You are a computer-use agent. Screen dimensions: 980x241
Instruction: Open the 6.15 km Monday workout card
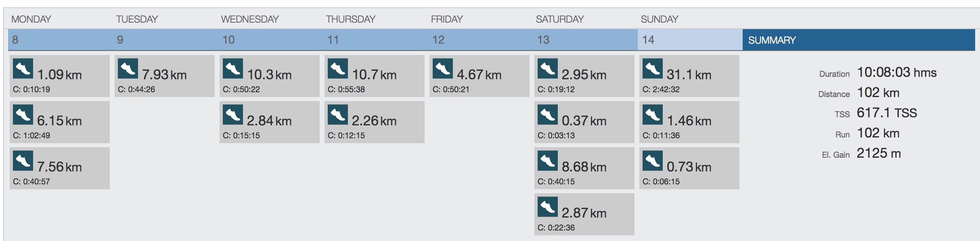[x=60, y=122]
